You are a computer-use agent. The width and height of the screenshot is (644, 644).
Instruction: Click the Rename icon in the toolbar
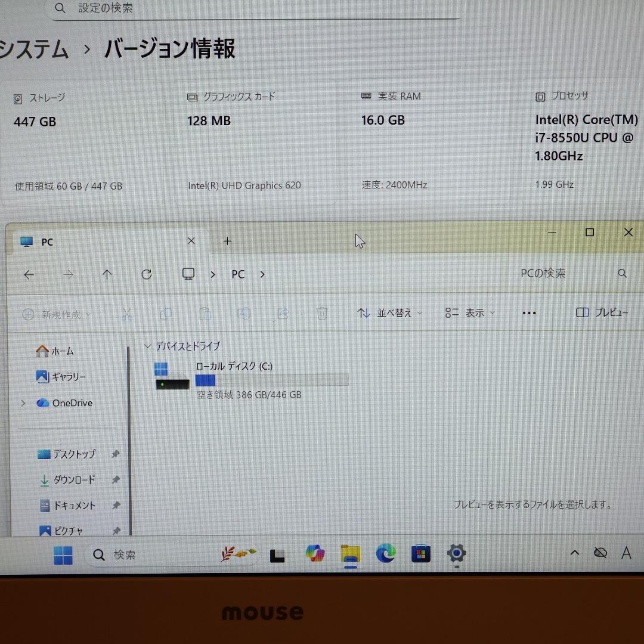point(244,313)
